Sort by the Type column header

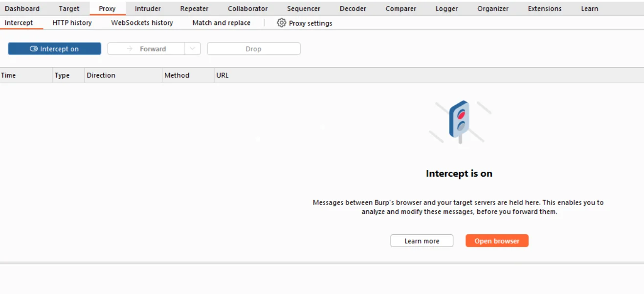coord(68,75)
